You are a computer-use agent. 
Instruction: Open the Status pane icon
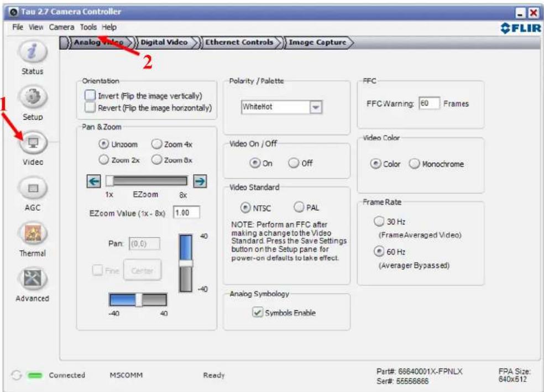click(32, 52)
